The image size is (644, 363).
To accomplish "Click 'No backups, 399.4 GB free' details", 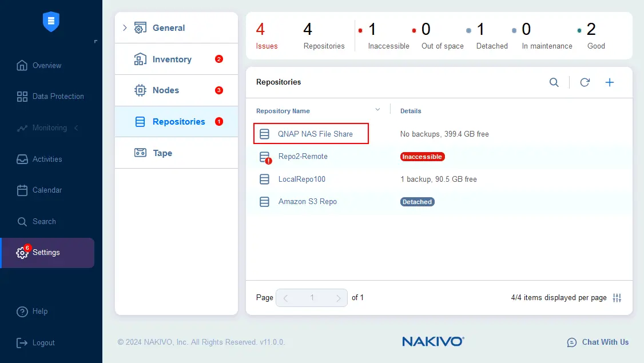I will tap(444, 134).
